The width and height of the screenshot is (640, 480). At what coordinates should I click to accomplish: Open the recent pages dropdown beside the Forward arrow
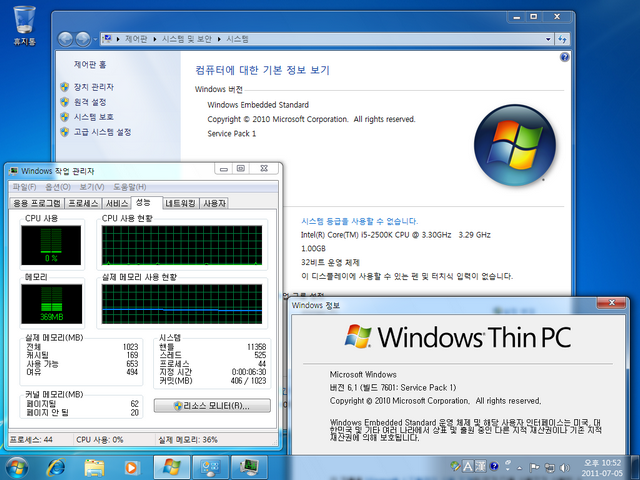click(x=95, y=40)
